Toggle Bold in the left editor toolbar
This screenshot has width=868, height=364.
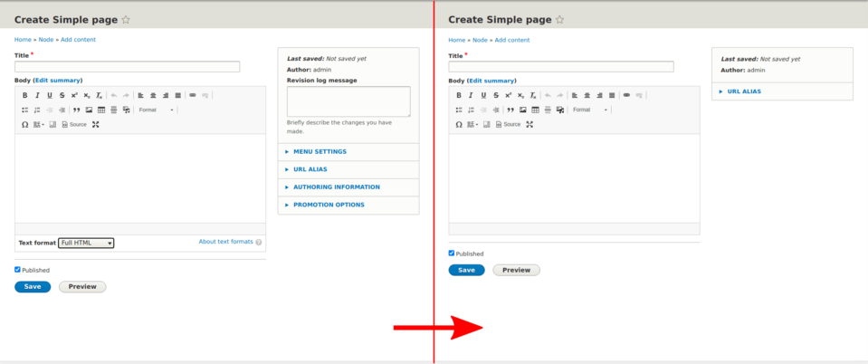pyautogui.click(x=24, y=95)
